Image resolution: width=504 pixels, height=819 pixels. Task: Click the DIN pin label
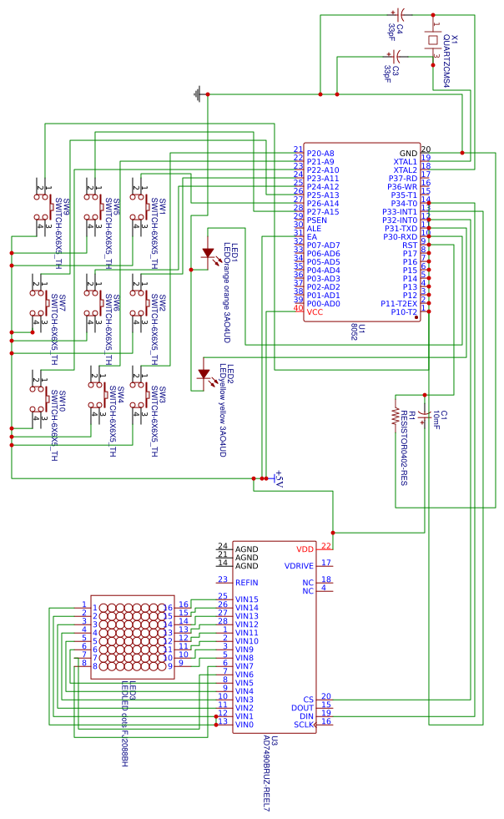point(307,716)
